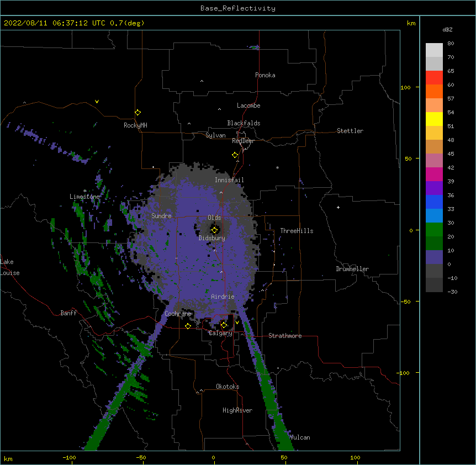This screenshot has width=476, height=465.
Task: Click the purple 36-39 dBZ legend swatch
Action: (x=434, y=188)
